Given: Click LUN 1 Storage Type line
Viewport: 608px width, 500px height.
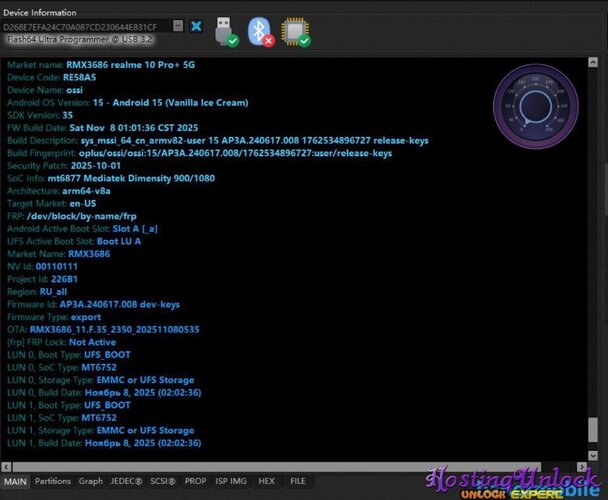Looking at the screenshot, I should (100, 431).
